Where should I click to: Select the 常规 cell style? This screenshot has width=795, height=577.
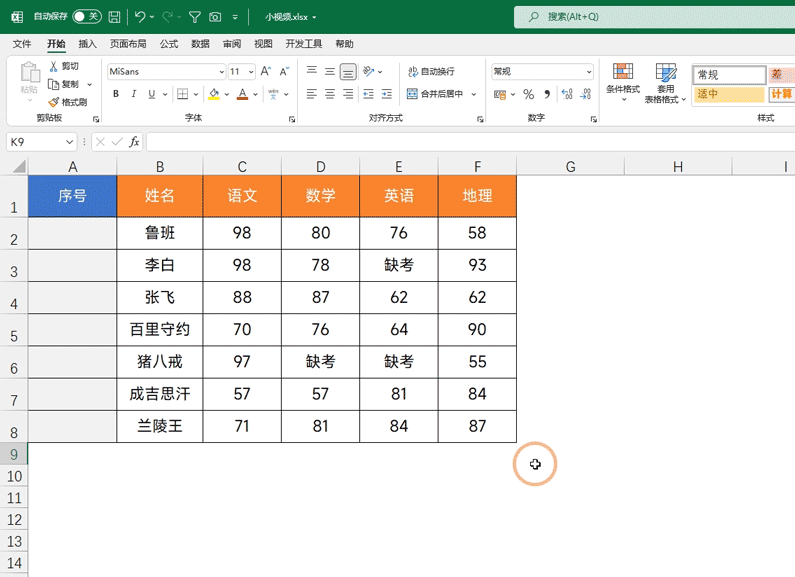tap(729, 75)
